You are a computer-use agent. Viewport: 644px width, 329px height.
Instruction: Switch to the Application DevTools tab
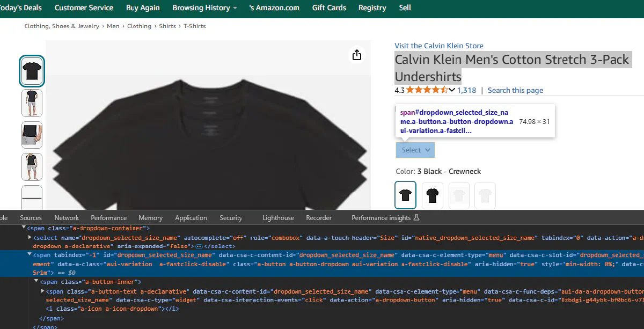point(191,218)
